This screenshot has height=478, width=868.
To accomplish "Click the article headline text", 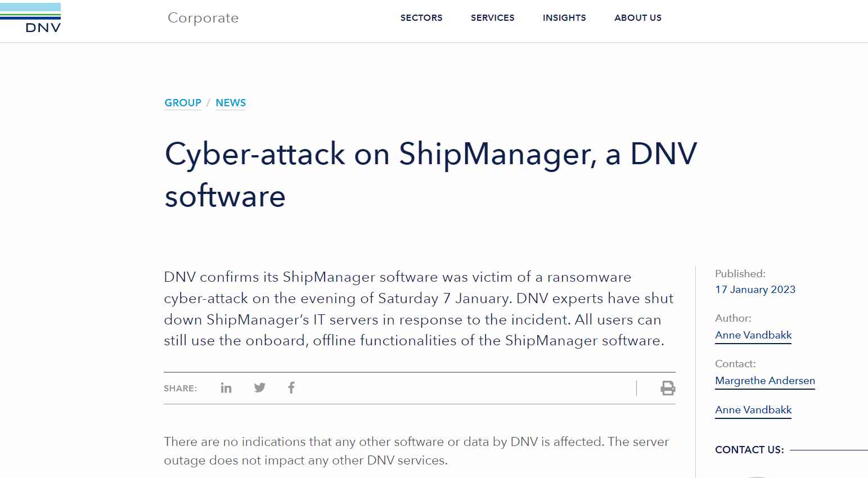I will tap(431, 175).
